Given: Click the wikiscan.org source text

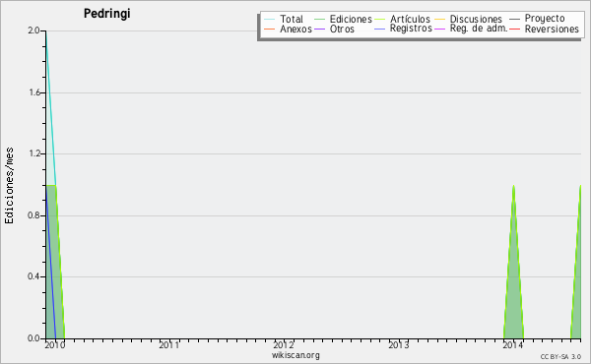Looking at the screenshot, I should point(295,355).
